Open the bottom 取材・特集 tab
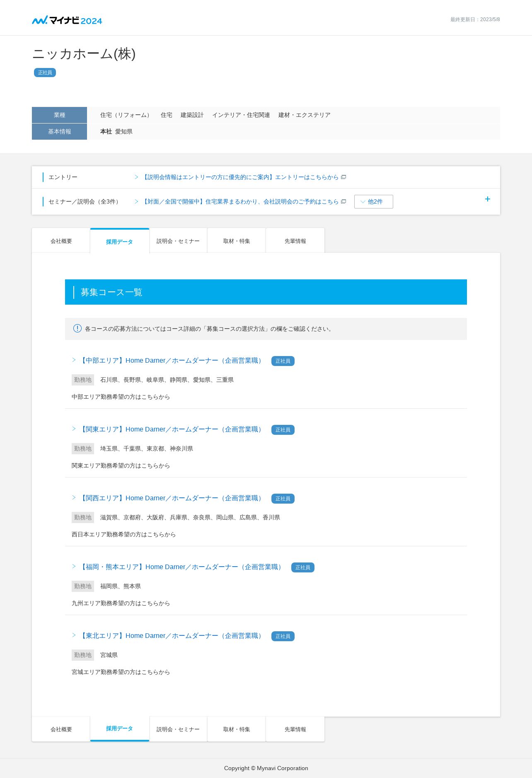Image resolution: width=532 pixels, height=778 pixels. [237, 729]
